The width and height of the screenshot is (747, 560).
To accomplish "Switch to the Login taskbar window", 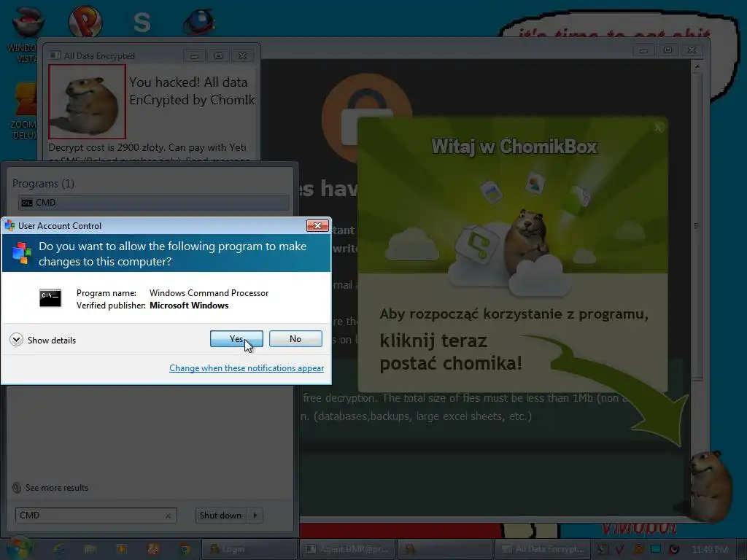I will [249, 549].
